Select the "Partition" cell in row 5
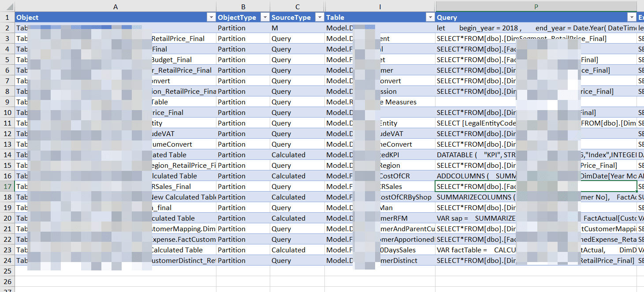 pyautogui.click(x=243, y=59)
